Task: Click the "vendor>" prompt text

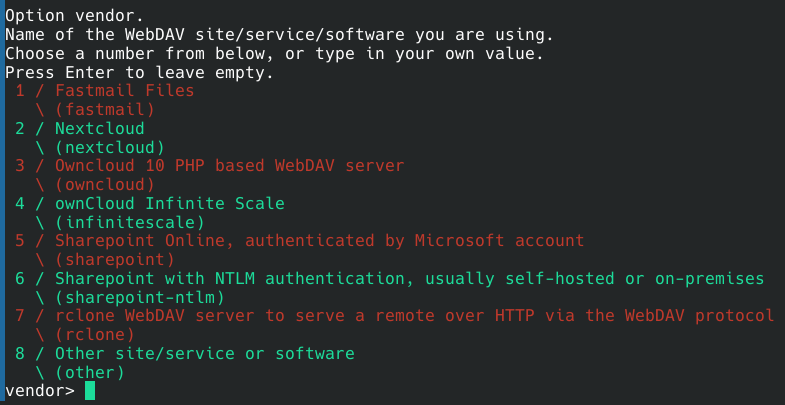Action: point(40,390)
